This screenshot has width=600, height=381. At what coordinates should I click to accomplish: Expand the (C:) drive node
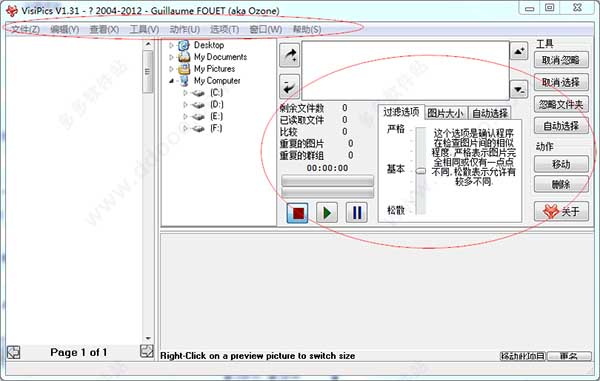tap(185, 93)
